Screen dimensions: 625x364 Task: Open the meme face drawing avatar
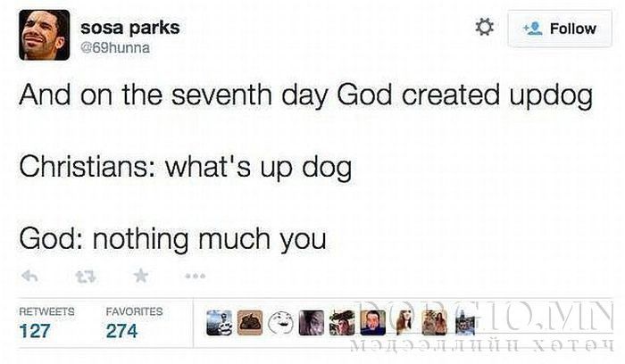pos(280,323)
